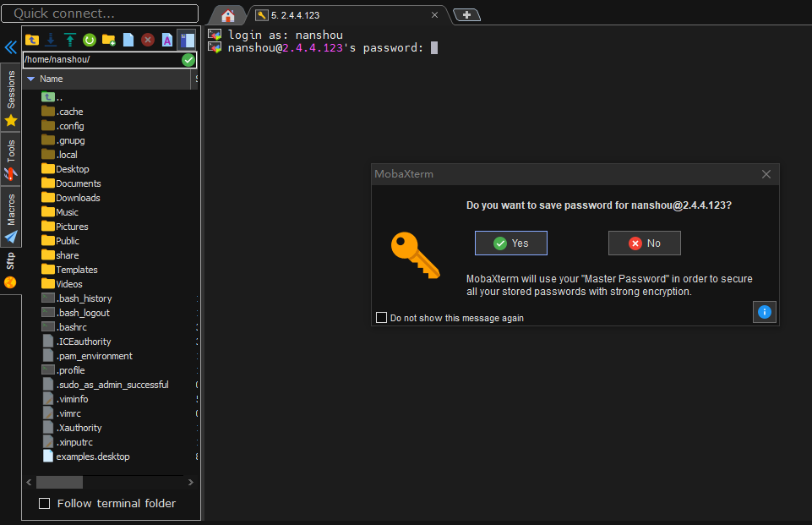Screen dimensions: 812x525
Task: Select the Public folder
Action: pyautogui.click(x=61, y=241)
